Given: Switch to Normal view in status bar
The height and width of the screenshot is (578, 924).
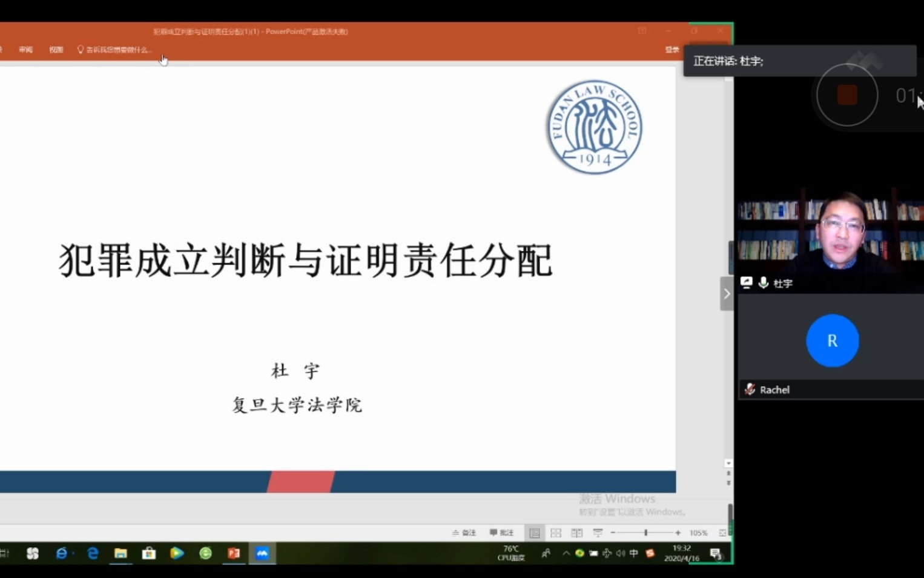Looking at the screenshot, I should pos(535,533).
